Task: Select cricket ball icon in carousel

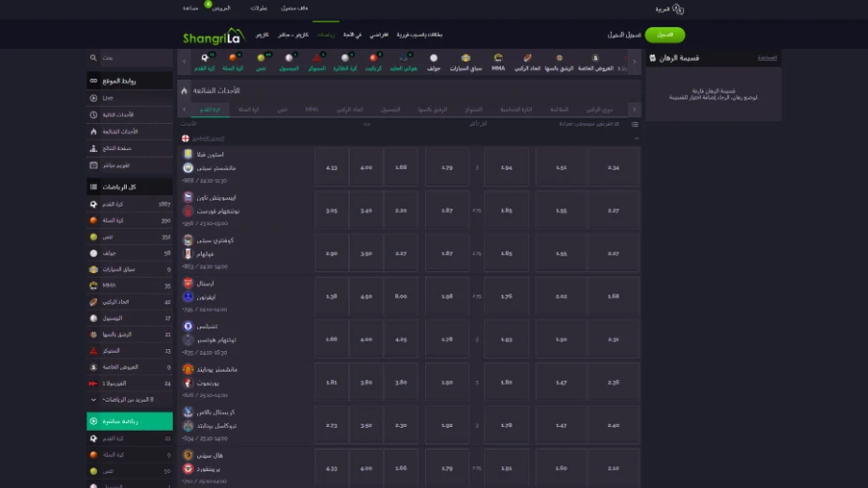Action: point(373,58)
